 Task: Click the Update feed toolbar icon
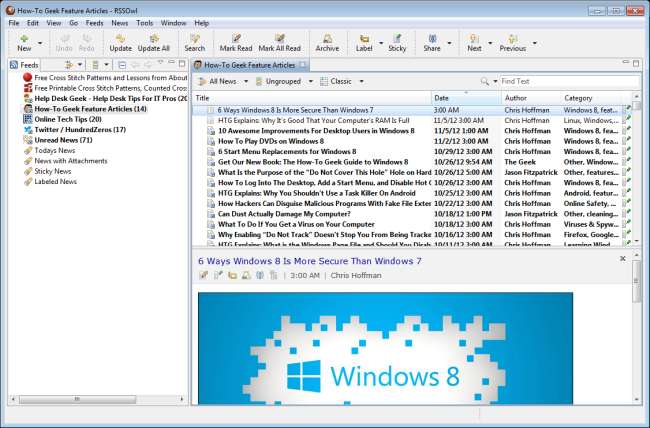click(x=120, y=40)
